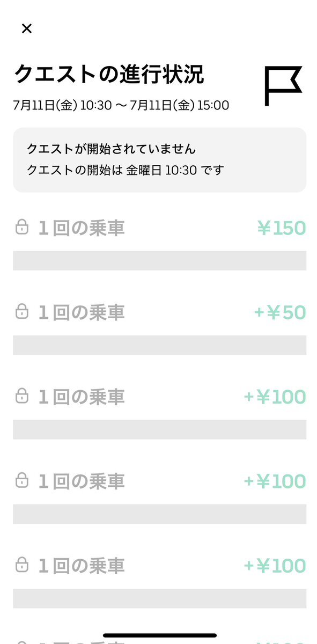This screenshot has height=644, width=317.
Task: Tap the quest date range 7月11日 10:30
Action: pyautogui.click(x=121, y=105)
